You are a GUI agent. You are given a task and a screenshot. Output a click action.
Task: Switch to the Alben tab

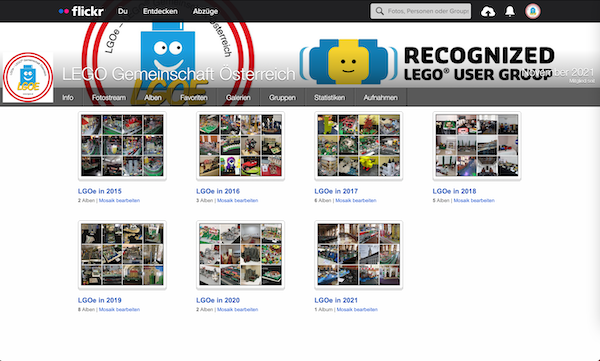(153, 98)
